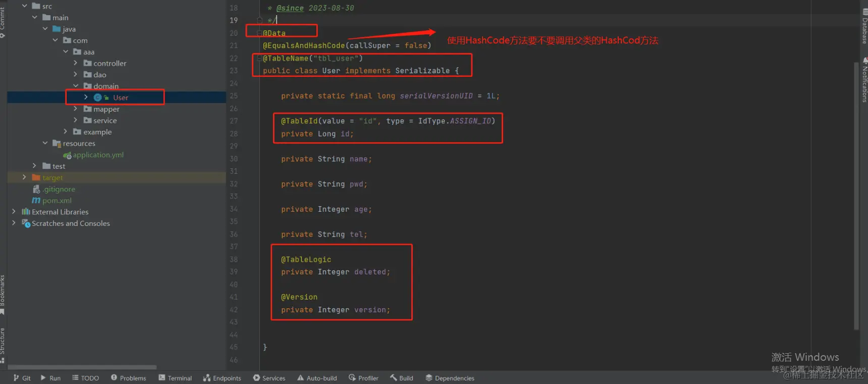Screen dimensions: 868x384
Task: Click the serialVersionUID field
Action: (436, 96)
